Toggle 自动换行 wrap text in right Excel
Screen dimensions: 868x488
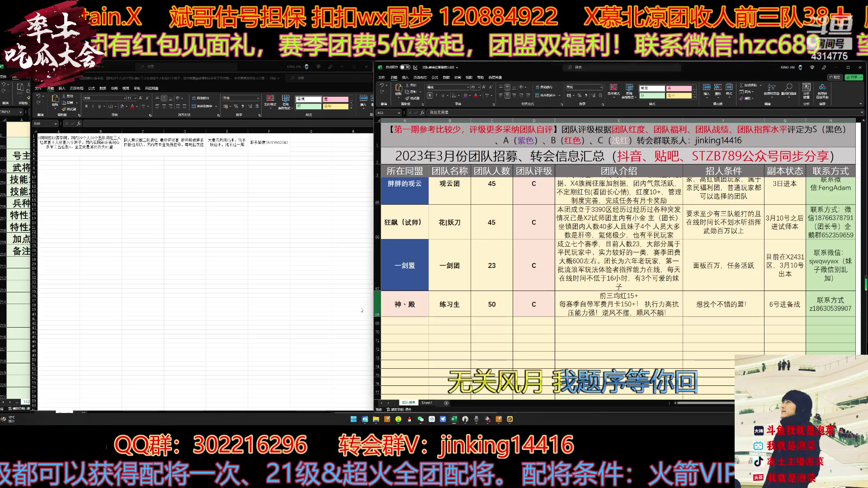click(x=544, y=87)
